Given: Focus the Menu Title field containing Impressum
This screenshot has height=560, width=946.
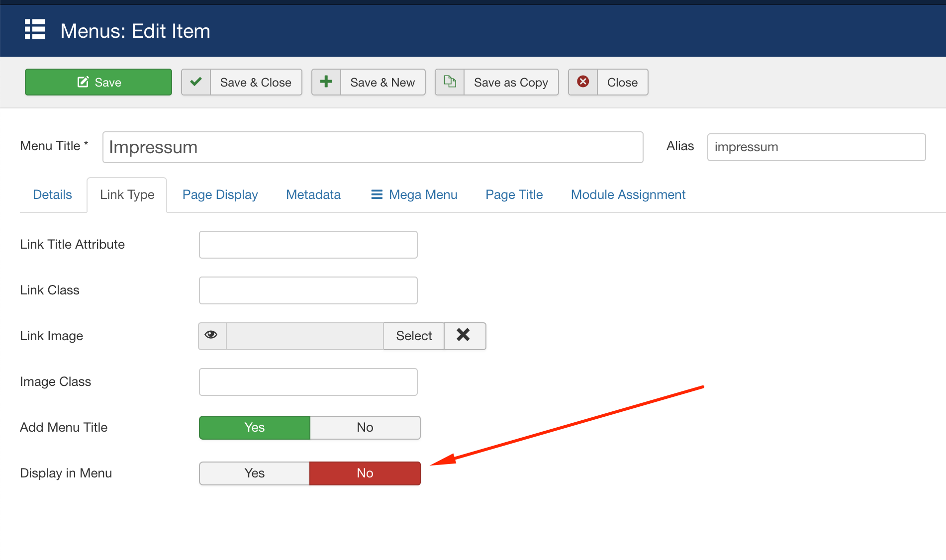Looking at the screenshot, I should 373,147.
